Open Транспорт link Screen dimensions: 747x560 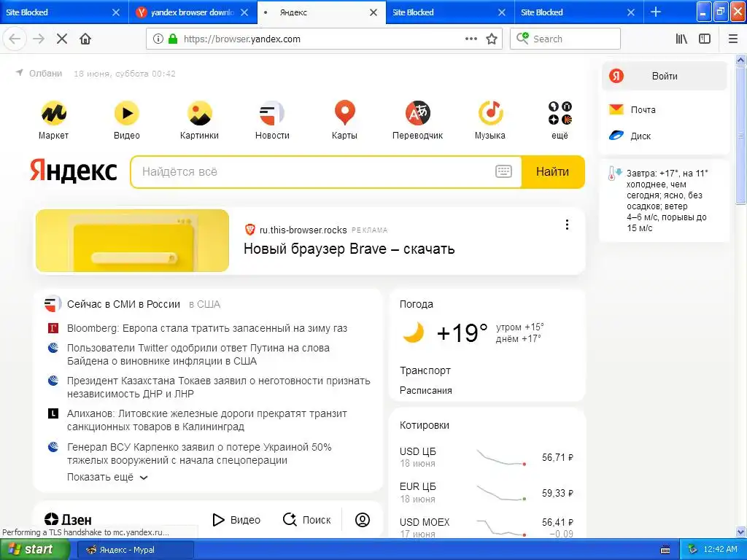click(x=425, y=370)
